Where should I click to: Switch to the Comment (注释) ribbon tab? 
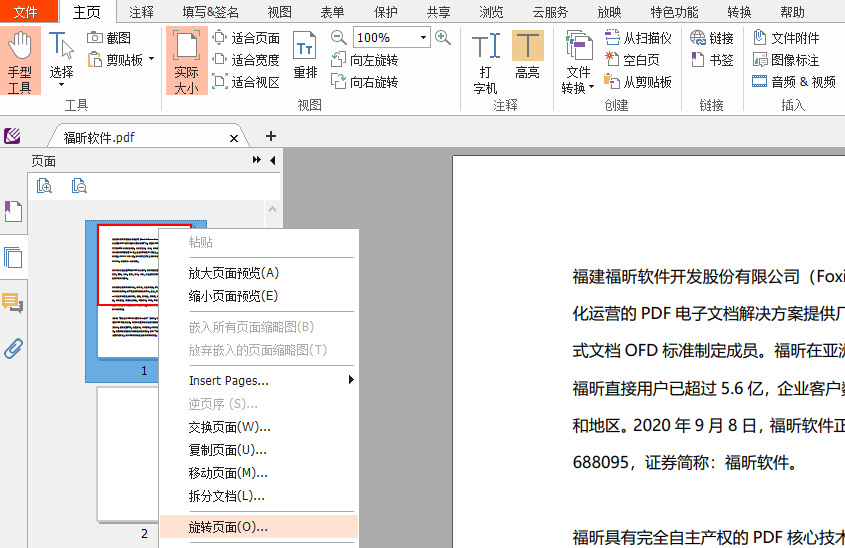[142, 12]
